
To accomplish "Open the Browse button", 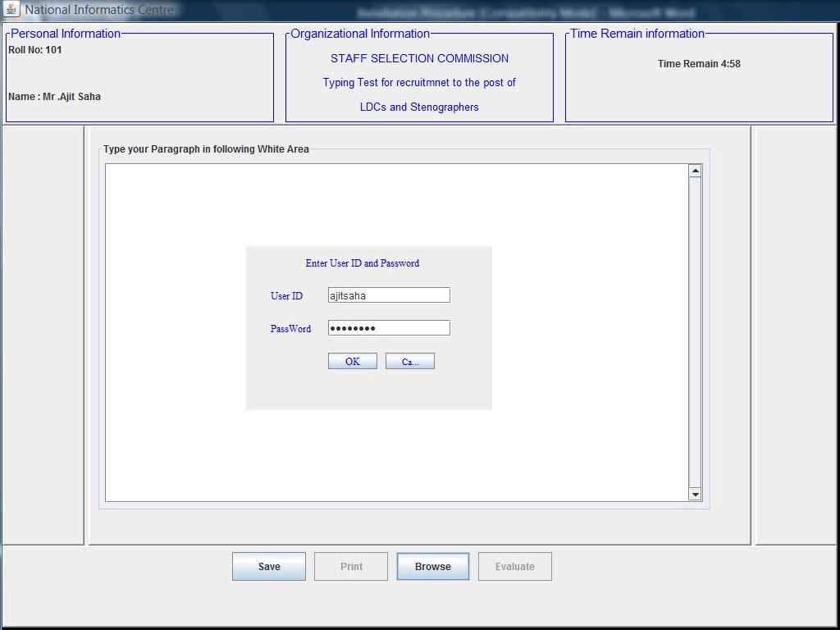I will pos(433,566).
